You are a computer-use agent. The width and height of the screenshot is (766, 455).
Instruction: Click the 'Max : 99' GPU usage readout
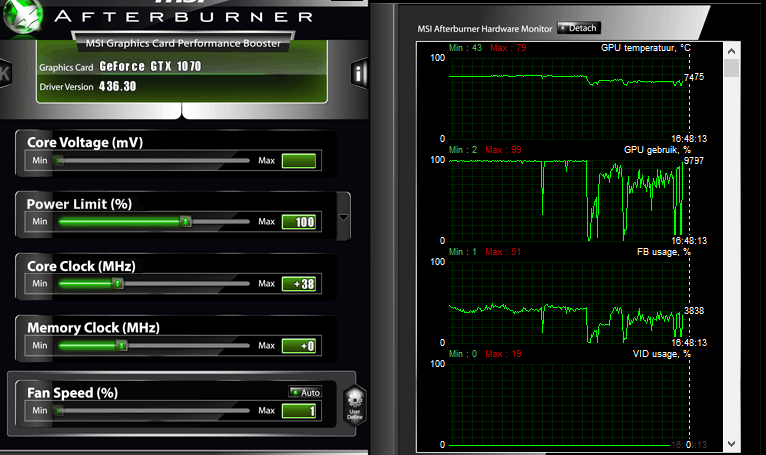(x=503, y=150)
